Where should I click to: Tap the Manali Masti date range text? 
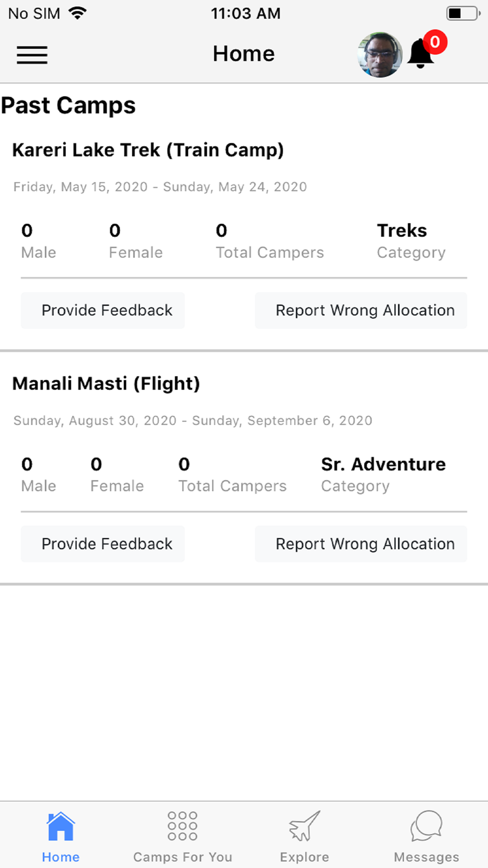point(193,421)
